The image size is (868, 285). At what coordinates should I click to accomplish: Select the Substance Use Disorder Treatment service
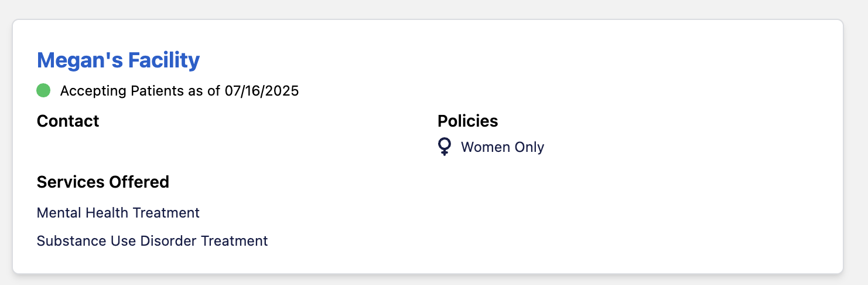coord(152,241)
